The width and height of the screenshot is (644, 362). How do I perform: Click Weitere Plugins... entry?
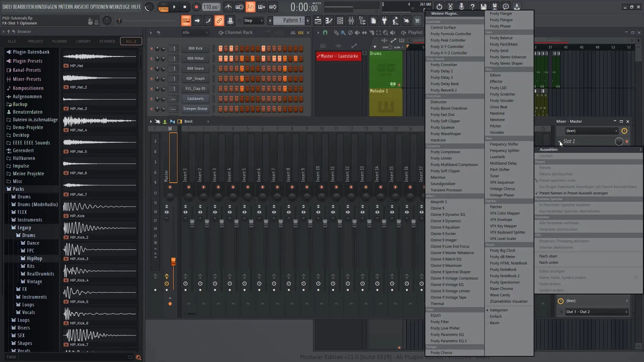click(x=445, y=13)
